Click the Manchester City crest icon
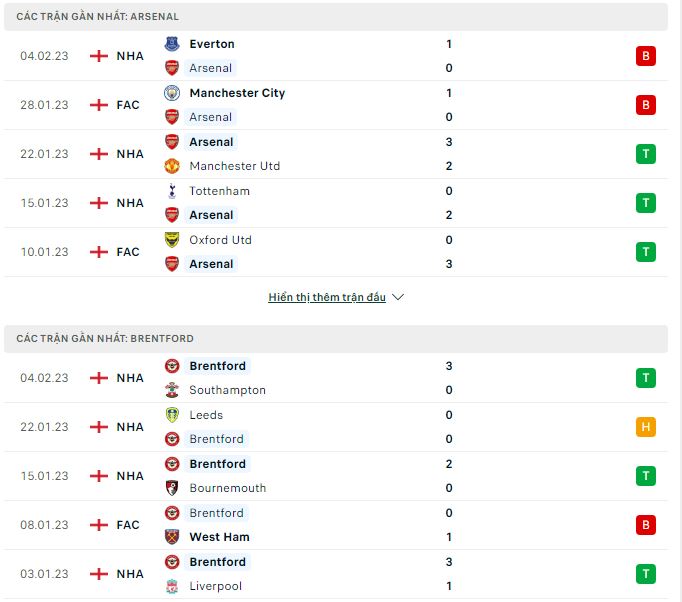 pyautogui.click(x=172, y=93)
